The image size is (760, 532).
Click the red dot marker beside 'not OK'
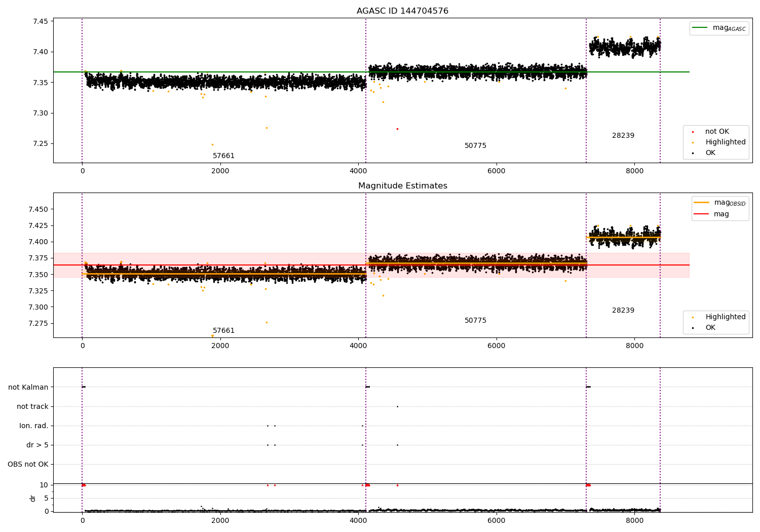[693, 132]
